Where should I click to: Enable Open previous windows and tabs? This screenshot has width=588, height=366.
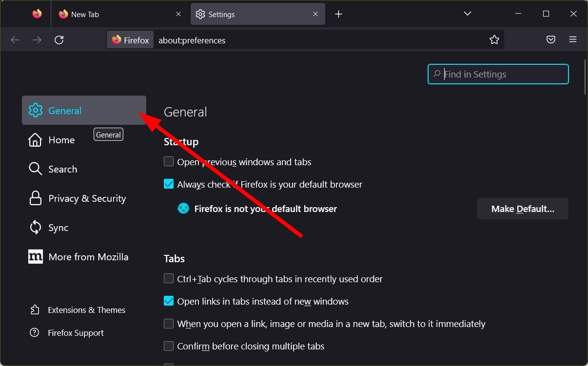[169, 161]
